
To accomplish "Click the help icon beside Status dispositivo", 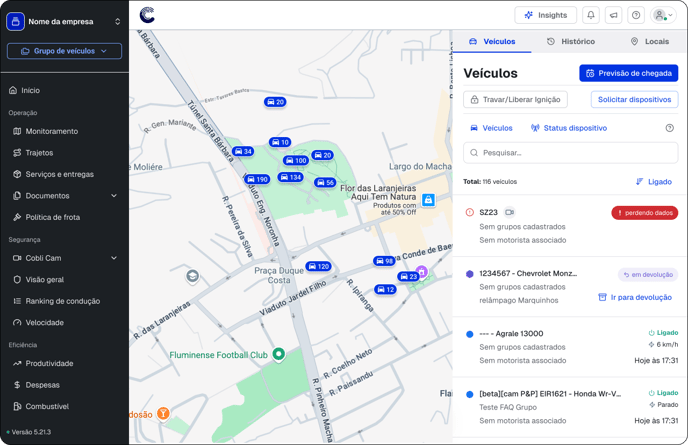I will 670,128.
